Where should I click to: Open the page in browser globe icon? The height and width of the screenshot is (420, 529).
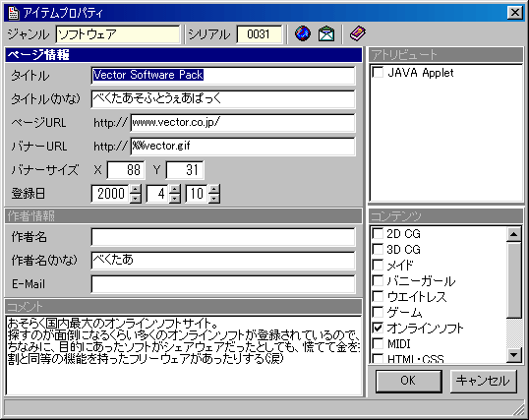[x=303, y=33]
